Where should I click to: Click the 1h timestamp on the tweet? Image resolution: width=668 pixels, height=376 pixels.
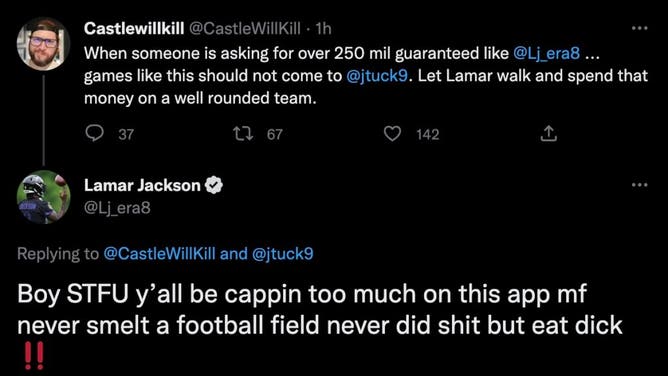click(323, 29)
